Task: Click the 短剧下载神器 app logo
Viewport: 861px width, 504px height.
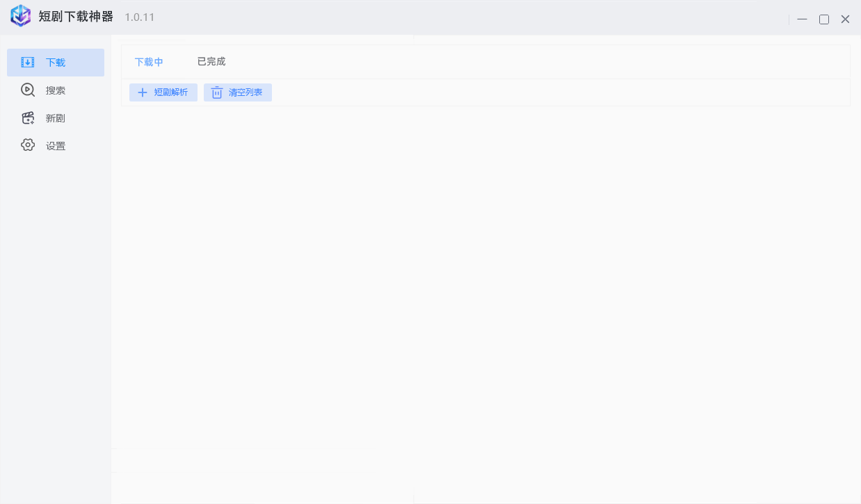Action: (x=20, y=16)
